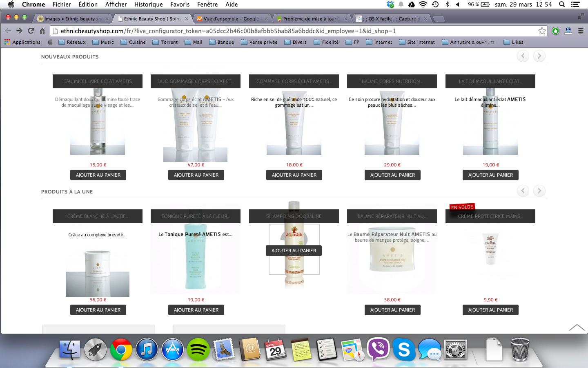Launch Finder from the dock
Viewport: 588px width, 368px height.
pos(70,350)
